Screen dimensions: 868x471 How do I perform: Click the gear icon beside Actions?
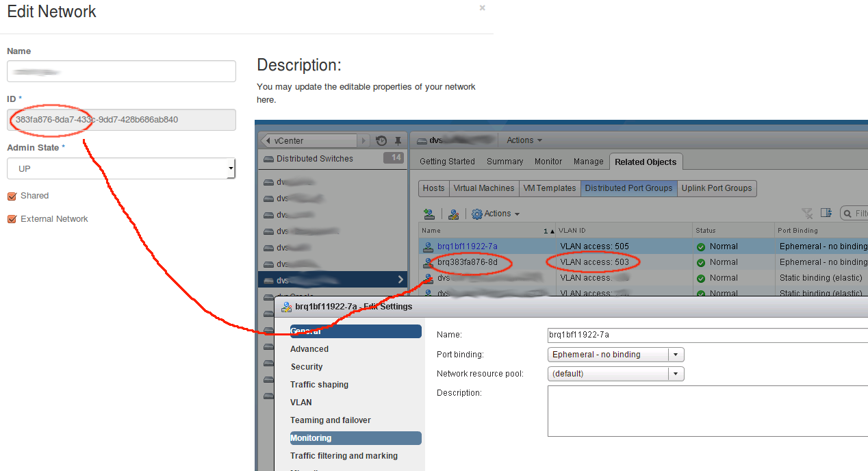point(477,214)
